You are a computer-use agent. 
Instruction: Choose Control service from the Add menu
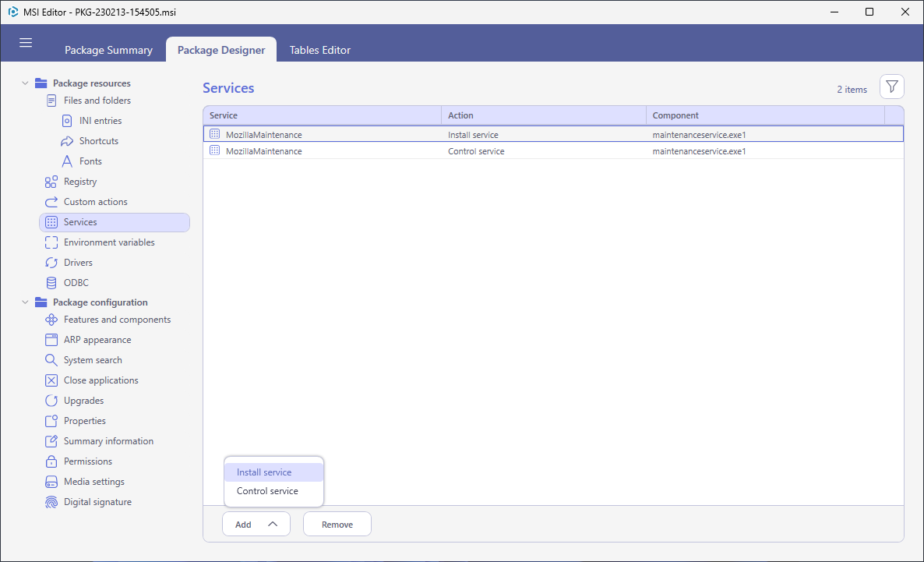click(273, 491)
